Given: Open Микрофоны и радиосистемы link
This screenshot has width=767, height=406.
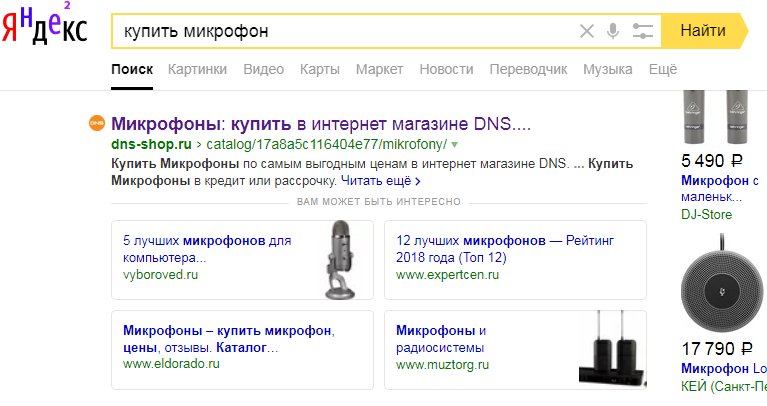Looking at the screenshot, I should (x=441, y=339).
